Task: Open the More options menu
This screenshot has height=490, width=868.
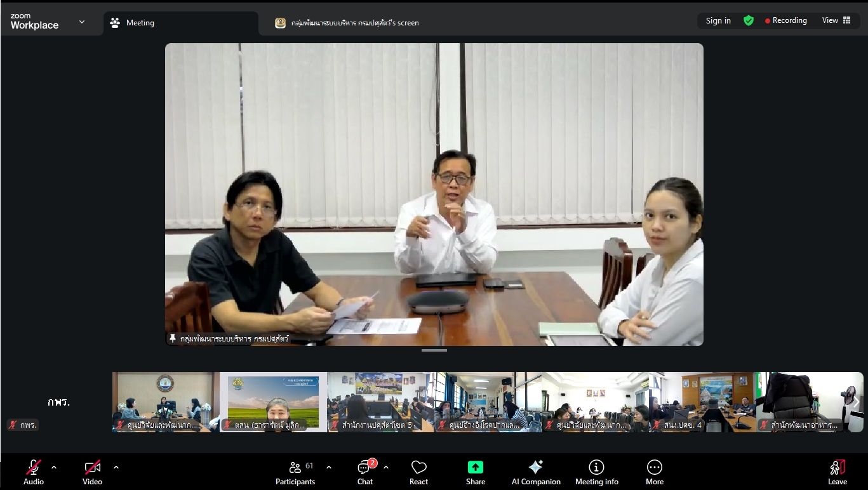Action: coord(654,473)
